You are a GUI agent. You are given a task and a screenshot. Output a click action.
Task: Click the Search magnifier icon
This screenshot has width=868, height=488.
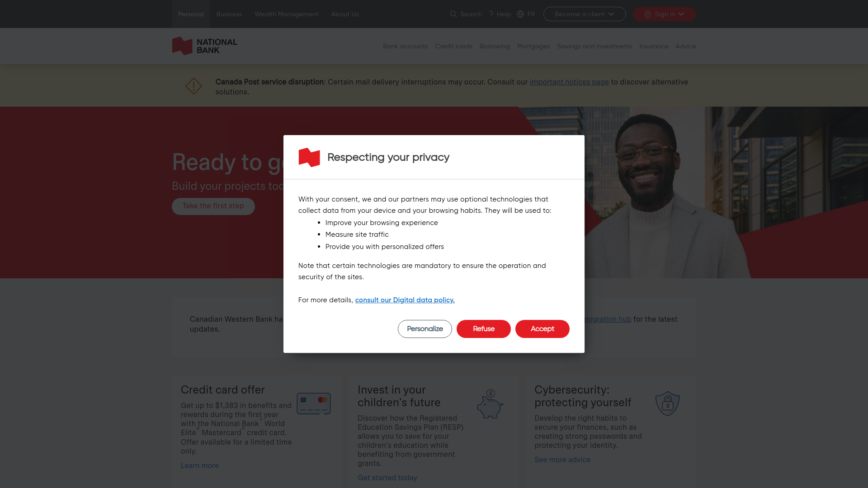pos(453,14)
